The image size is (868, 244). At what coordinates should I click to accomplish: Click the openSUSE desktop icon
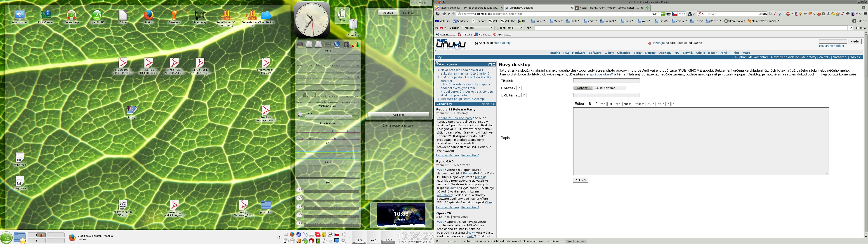pos(97,17)
